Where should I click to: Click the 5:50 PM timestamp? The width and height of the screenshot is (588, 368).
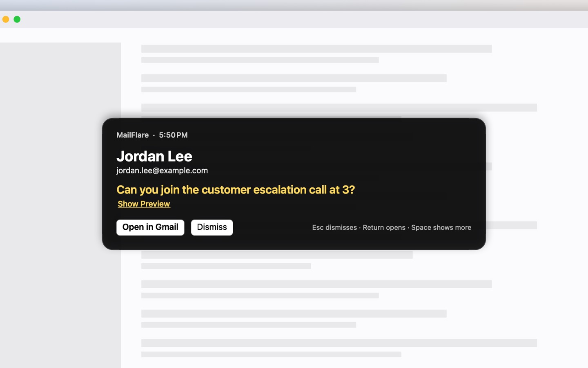tap(173, 135)
